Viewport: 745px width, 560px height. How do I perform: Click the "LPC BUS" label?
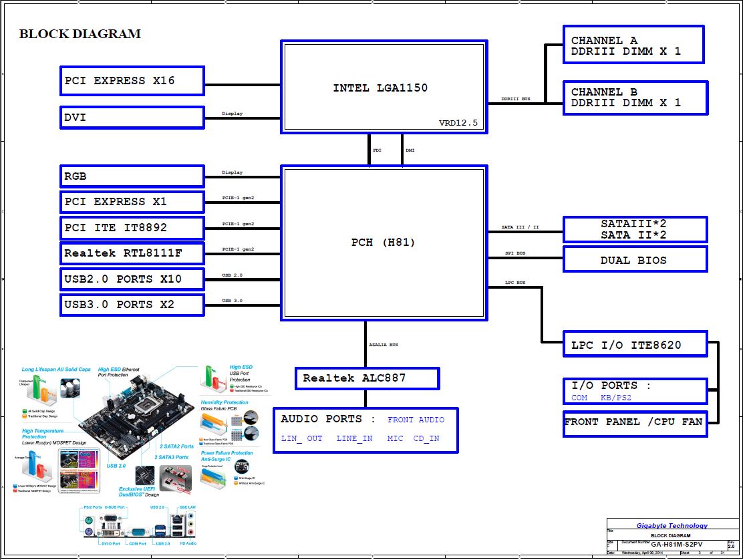(x=515, y=283)
